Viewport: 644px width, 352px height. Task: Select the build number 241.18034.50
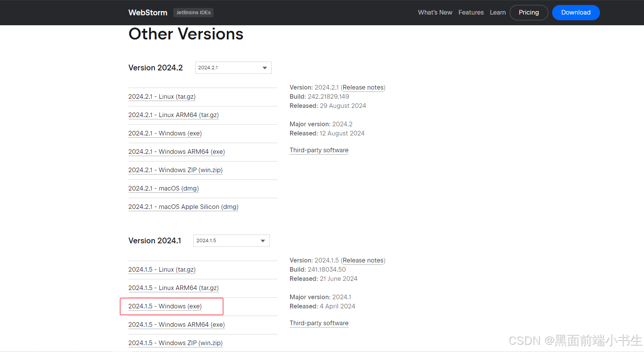(x=327, y=270)
